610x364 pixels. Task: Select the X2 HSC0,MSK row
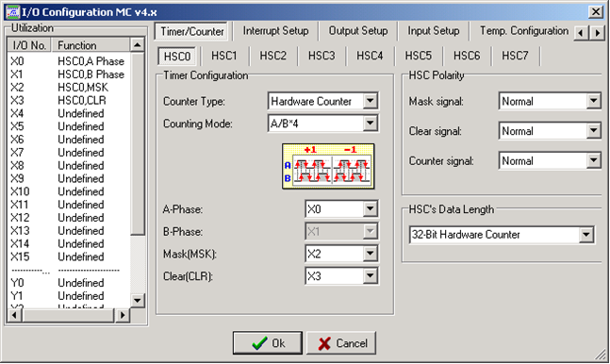(x=69, y=87)
